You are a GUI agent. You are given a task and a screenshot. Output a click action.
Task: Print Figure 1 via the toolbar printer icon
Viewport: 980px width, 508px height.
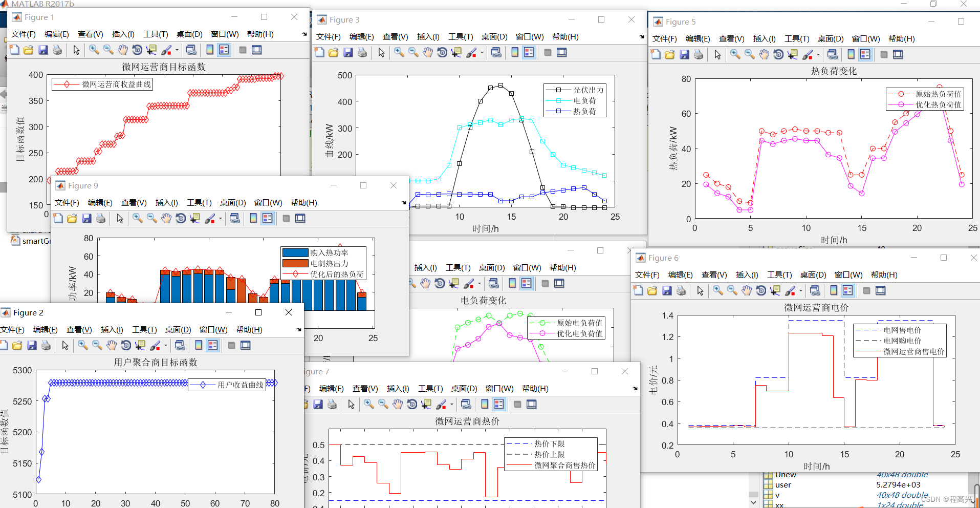pos(57,50)
